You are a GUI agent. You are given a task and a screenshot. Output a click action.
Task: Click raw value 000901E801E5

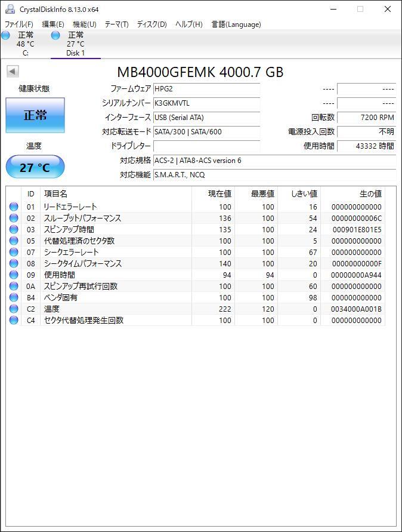click(x=357, y=230)
